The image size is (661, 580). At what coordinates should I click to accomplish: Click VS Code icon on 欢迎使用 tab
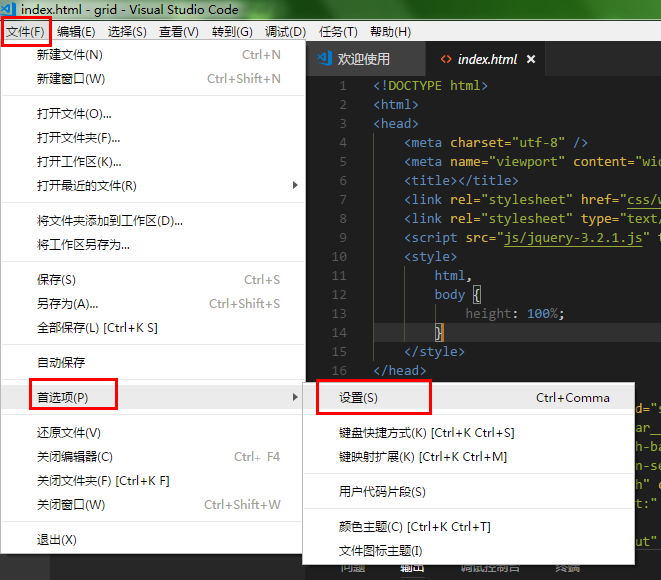pyautogui.click(x=324, y=59)
